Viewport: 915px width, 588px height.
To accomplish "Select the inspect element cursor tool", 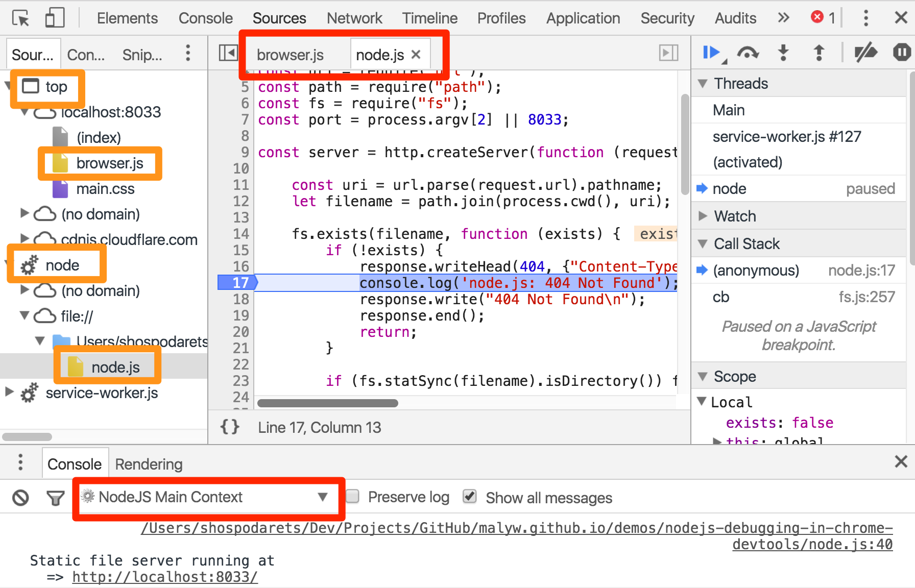I will click(x=20, y=17).
